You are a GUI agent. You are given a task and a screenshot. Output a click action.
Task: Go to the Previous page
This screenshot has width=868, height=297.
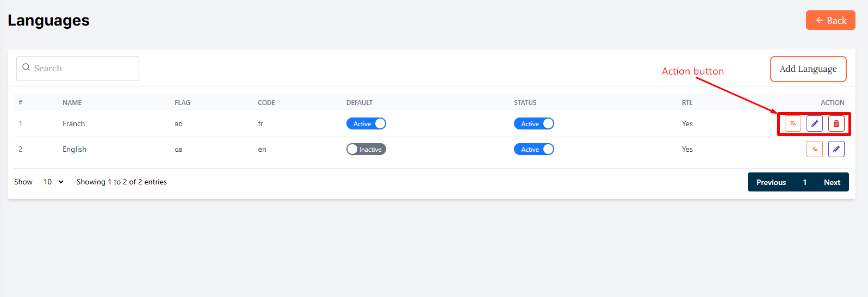(x=771, y=183)
